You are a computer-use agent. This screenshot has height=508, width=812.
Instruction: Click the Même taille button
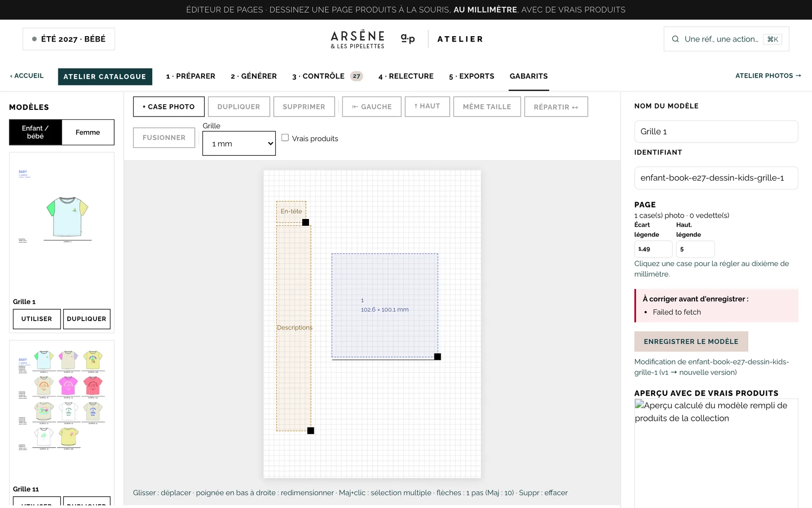pyautogui.click(x=487, y=107)
